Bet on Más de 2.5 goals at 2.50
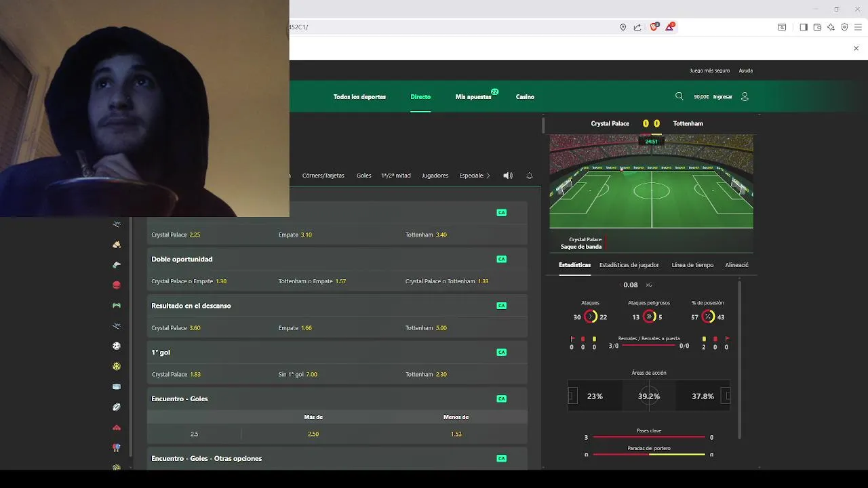The width and height of the screenshot is (868, 488). click(313, 434)
